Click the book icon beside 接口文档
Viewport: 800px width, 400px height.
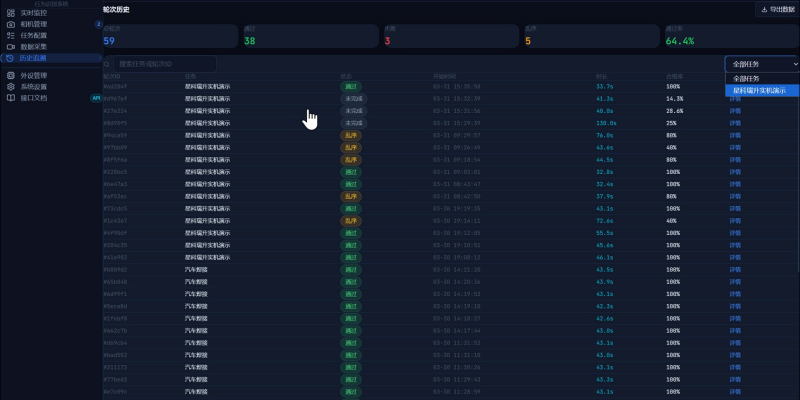(11, 98)
